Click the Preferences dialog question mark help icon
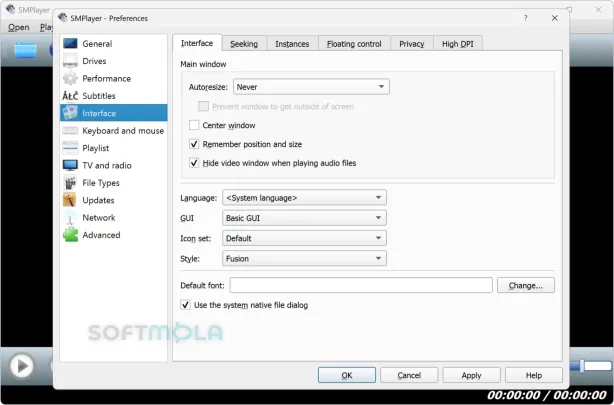This screenshot has height=405, width=614. tap(525, 18)
